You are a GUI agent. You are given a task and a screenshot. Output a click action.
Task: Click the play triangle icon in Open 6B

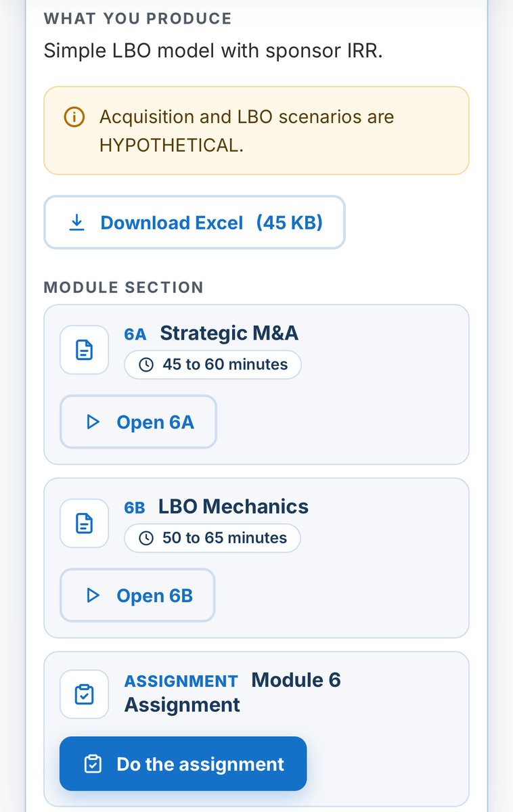[93, 595]
